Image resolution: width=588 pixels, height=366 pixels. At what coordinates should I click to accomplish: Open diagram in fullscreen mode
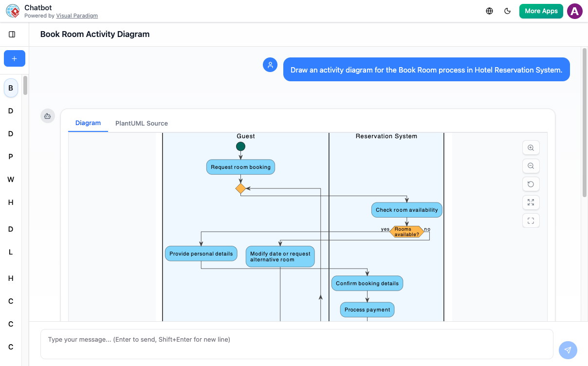pos(531,221)
